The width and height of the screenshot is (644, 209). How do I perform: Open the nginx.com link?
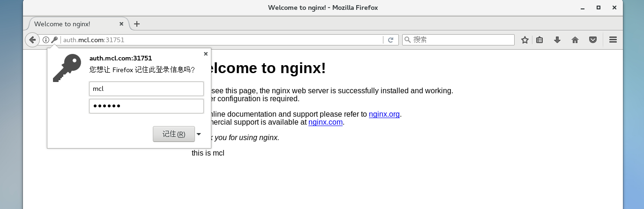325,122
